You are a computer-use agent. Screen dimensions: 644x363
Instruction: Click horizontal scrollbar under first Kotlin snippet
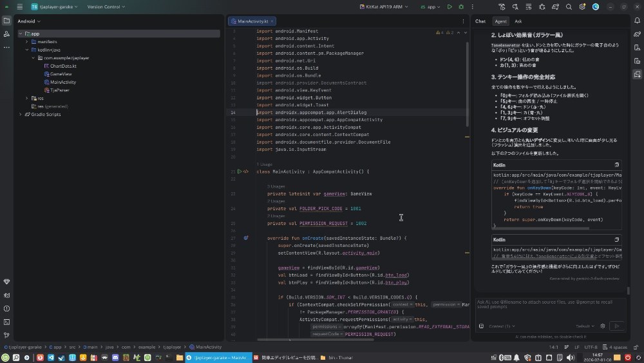pos(540,228)
